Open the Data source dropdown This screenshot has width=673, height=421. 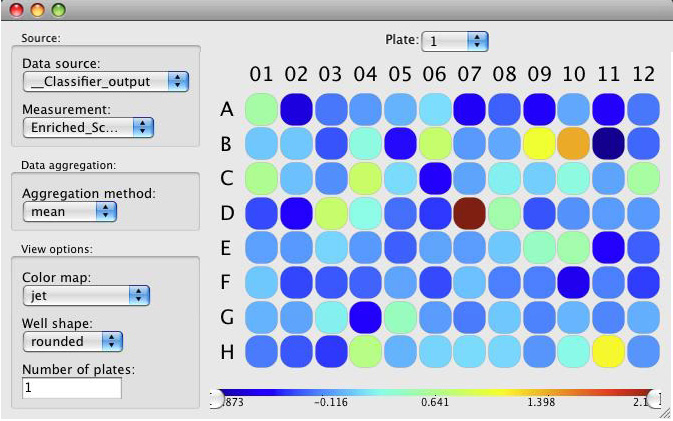click(106, 81)
